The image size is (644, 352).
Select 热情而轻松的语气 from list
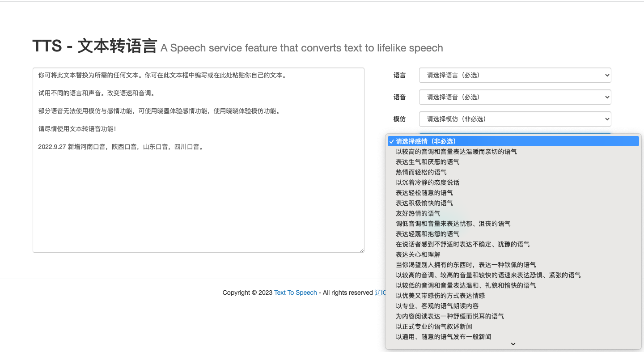coord(421,172)
